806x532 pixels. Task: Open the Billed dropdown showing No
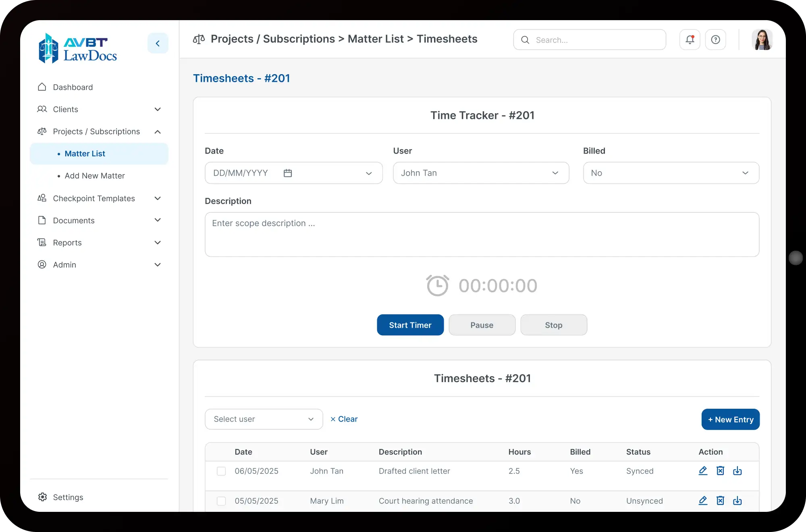click(671, 173)
